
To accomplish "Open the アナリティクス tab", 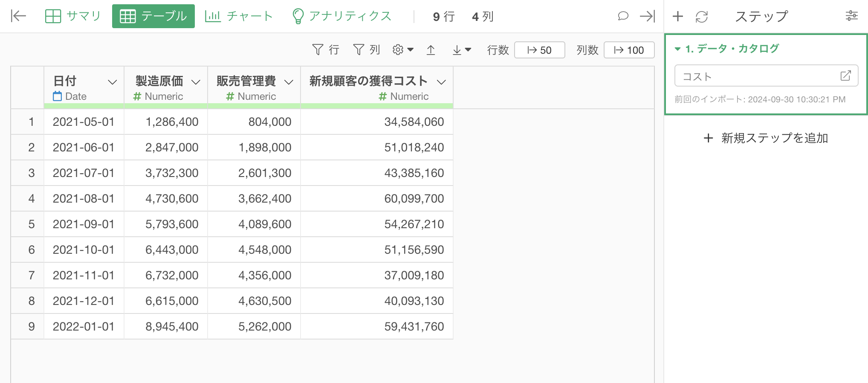I will coord(341,16).
